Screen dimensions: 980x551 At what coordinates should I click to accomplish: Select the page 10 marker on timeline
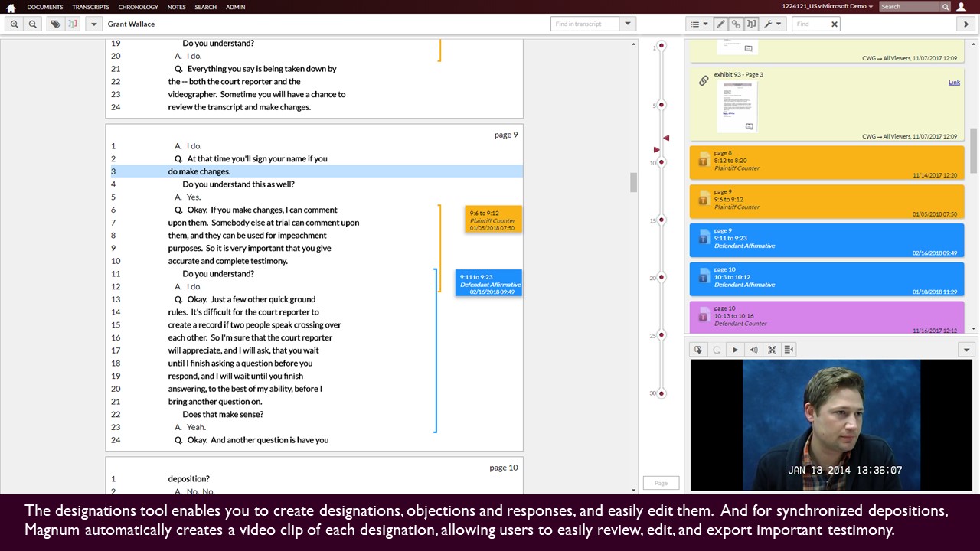661,162
